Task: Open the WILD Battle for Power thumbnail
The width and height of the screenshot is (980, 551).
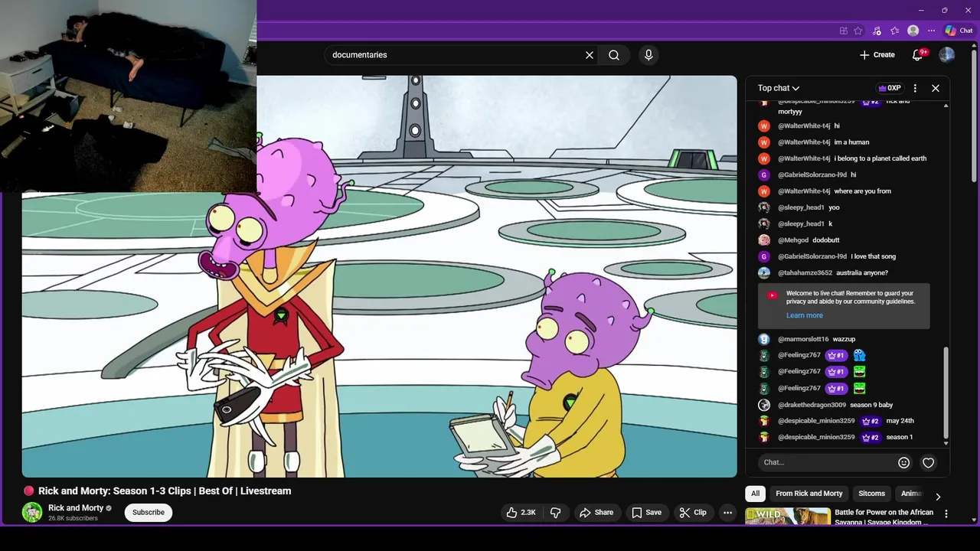Action: 788,517
